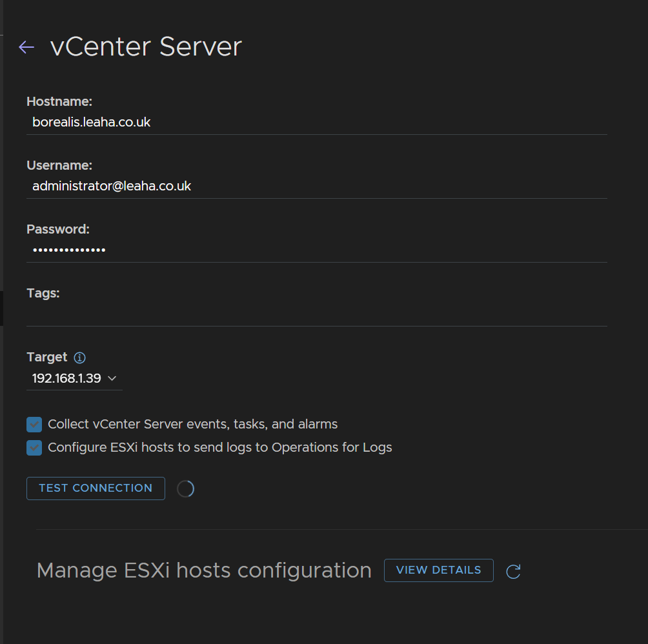Image resolution: width=648 pixels, height=644 pixels.
Task: Click the Manage ESXi hosts configuration heading
Action: pos(204,571)
